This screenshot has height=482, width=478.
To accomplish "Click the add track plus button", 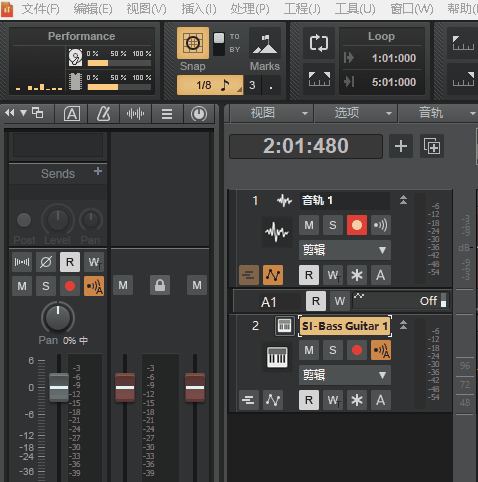I will tap(401, 146).
